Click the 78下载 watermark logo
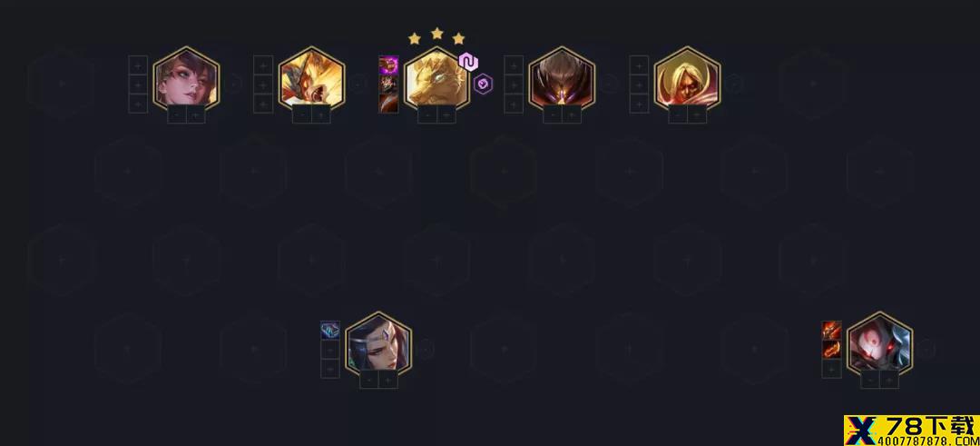 click(911, 431)
